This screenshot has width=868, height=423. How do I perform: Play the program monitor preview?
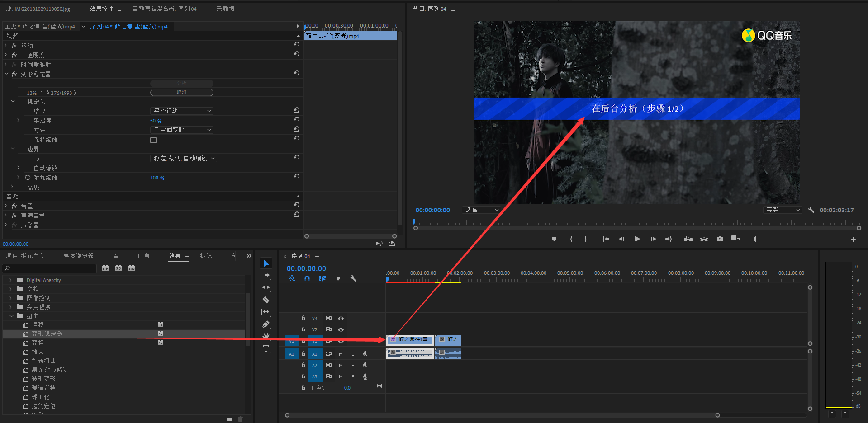tap(637, 239)
